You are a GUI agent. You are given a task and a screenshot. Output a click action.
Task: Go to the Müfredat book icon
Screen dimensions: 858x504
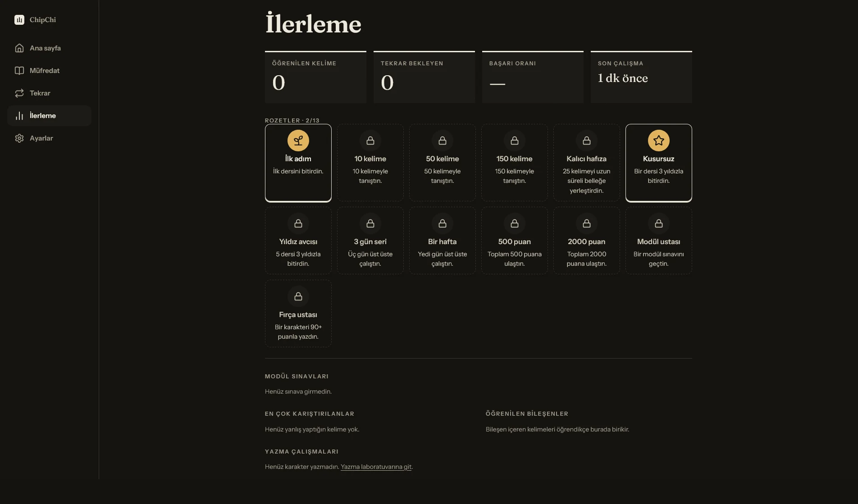click(x=19, y=71)
